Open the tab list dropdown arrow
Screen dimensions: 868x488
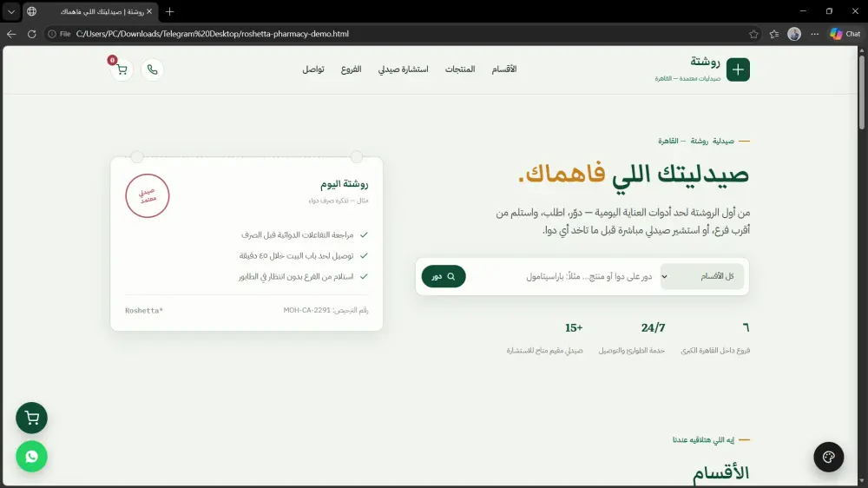point(11,11)
